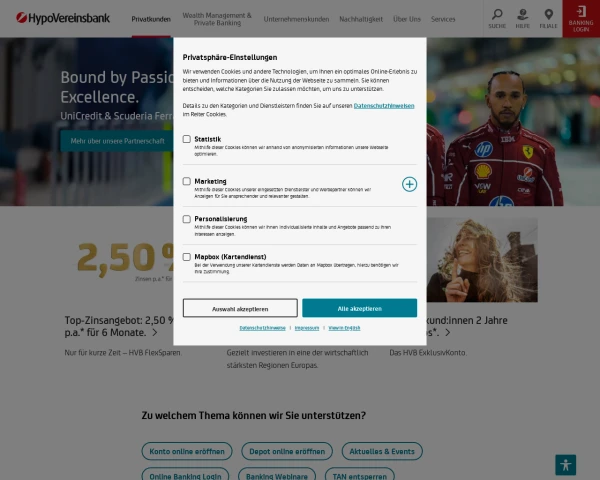
Task: Click the Auswahl akzeptieren button
Action: pos(240,308)
